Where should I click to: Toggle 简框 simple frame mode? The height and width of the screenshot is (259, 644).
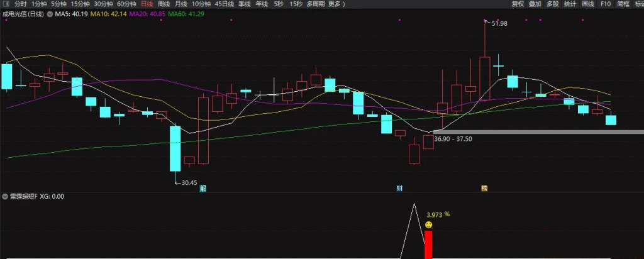623,4
